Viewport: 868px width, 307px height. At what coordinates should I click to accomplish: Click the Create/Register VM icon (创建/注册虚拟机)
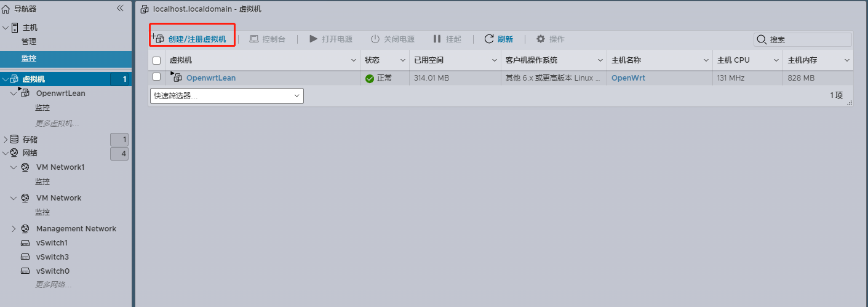click(x=157, y=39)
